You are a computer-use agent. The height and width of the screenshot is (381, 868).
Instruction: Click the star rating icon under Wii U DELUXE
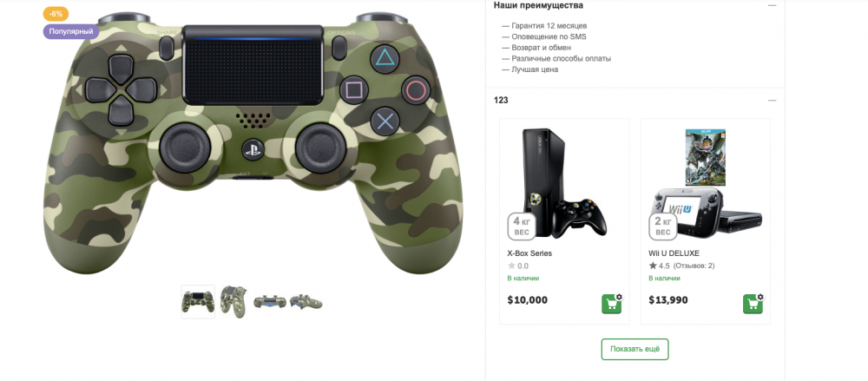[x=653, y=266]
